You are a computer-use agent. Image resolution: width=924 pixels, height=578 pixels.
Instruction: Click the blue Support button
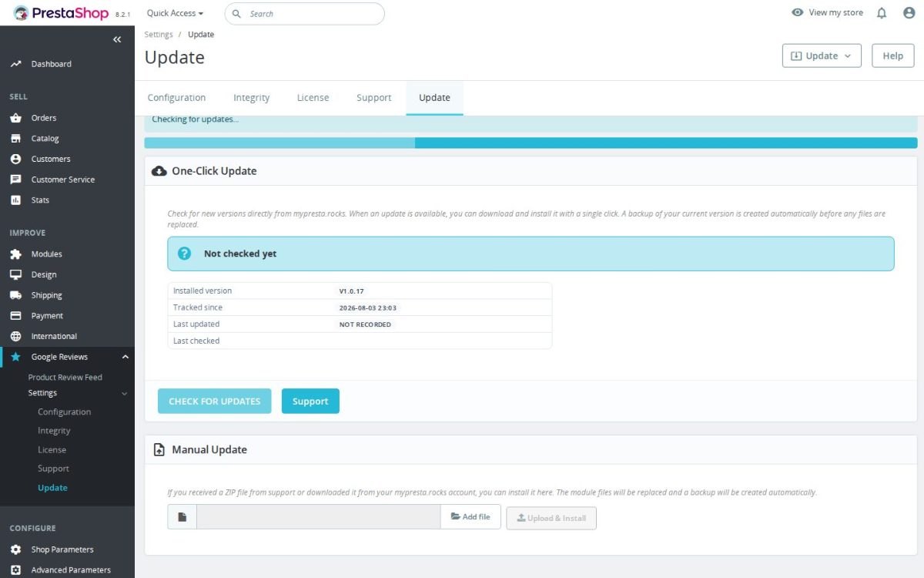click(x=310, y=401)
